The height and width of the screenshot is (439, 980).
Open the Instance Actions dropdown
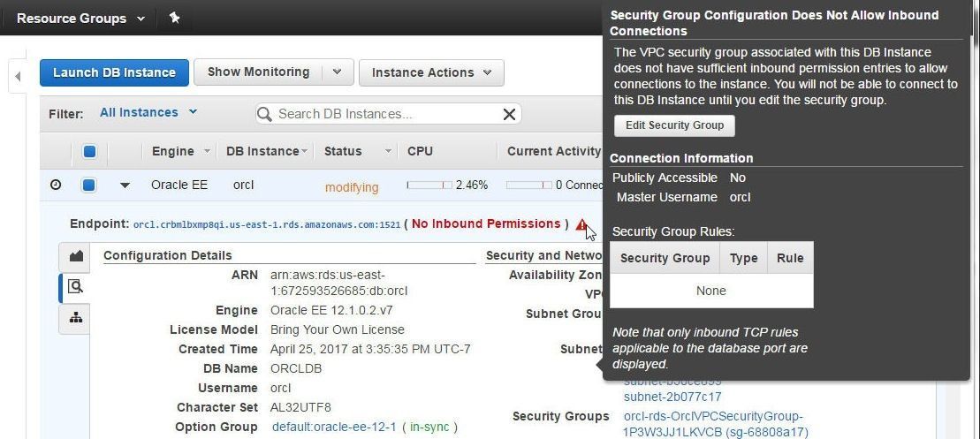click(x=431, y=72)
